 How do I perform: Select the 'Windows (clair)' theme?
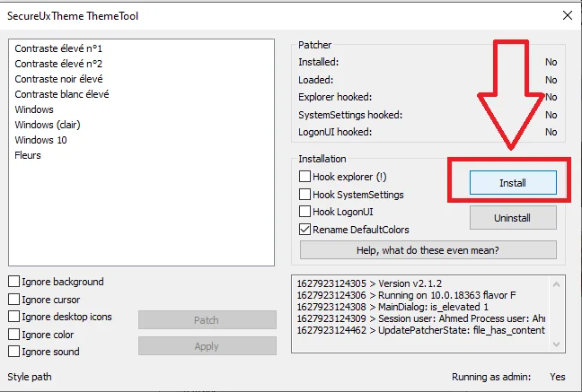(47, 125)
